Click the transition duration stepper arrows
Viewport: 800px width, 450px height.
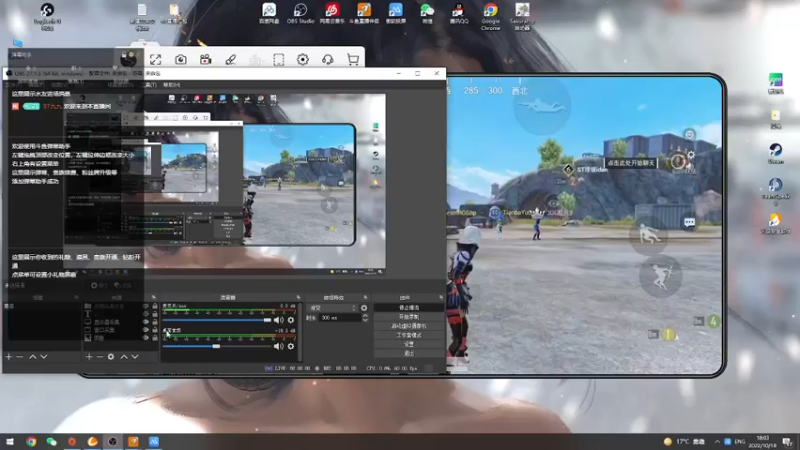pos(365,317)
